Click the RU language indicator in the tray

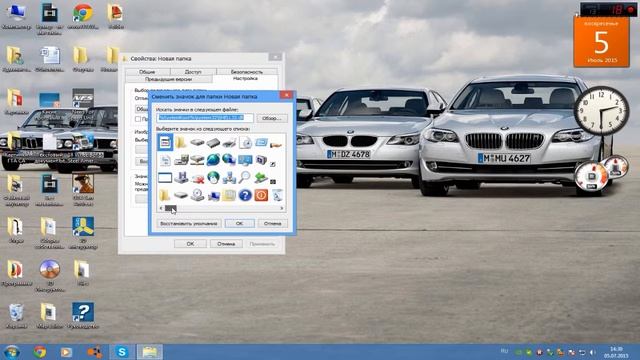[504, 351]
